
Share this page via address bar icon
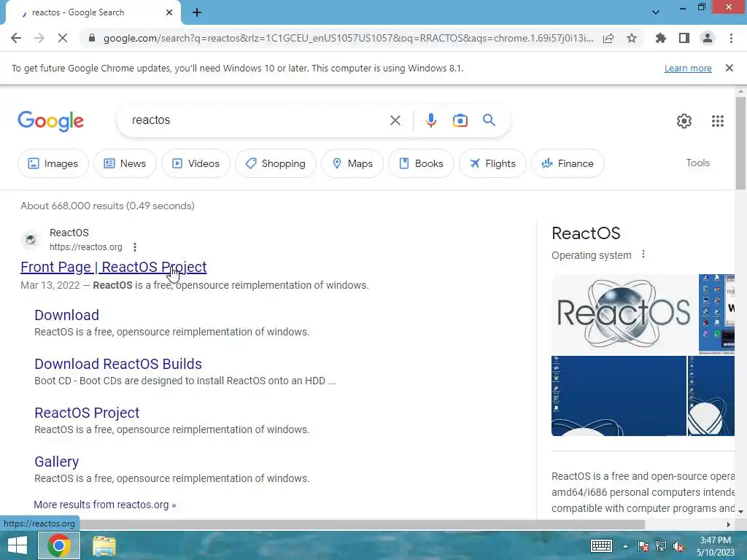point(608,38)
